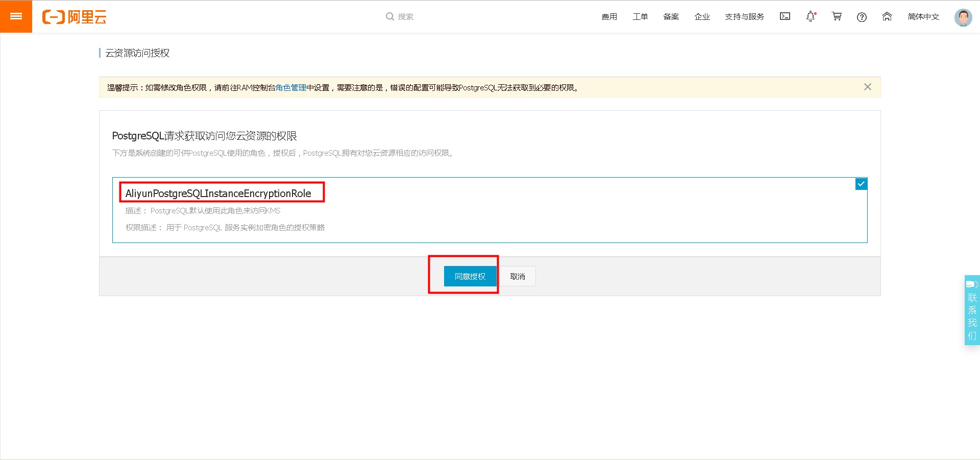The height and width of the screenshot is (460, 980).
Task: Click the Aliyun logo
Action: coord(75,17)
